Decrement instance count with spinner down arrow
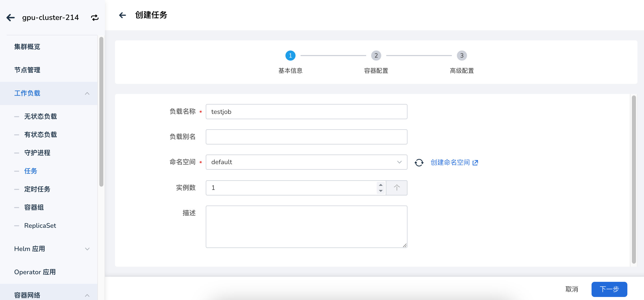Image resolution: width=644 pixels, height=300 pixels. pos(381,191)
